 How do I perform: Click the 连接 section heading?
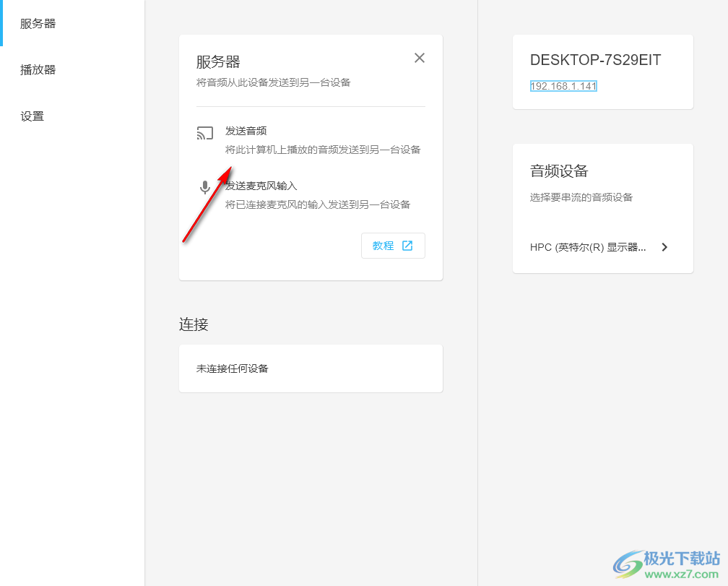click(194, 324)
